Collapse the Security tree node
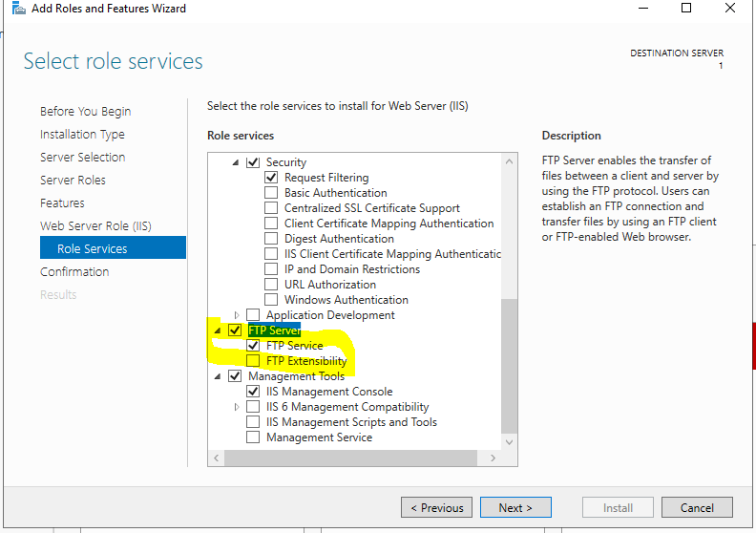Screen dimensions: 756x533 (x=236, y=162)
